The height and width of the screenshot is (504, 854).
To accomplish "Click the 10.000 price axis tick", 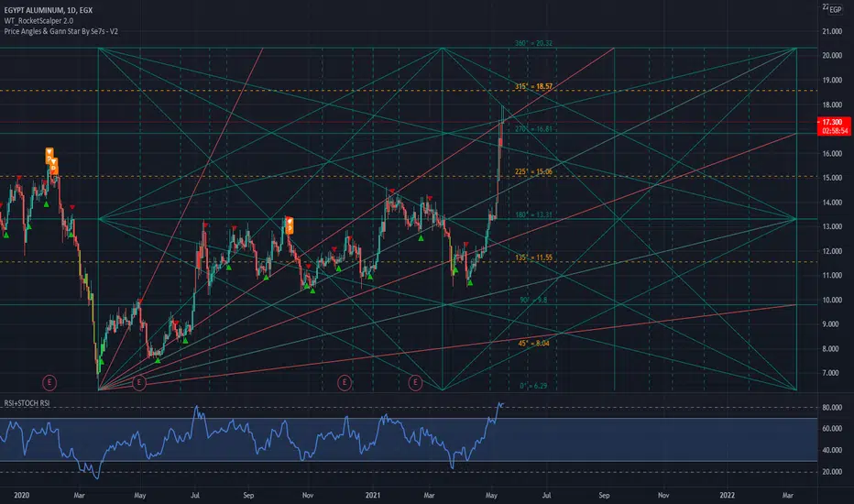I will [832, 301].
